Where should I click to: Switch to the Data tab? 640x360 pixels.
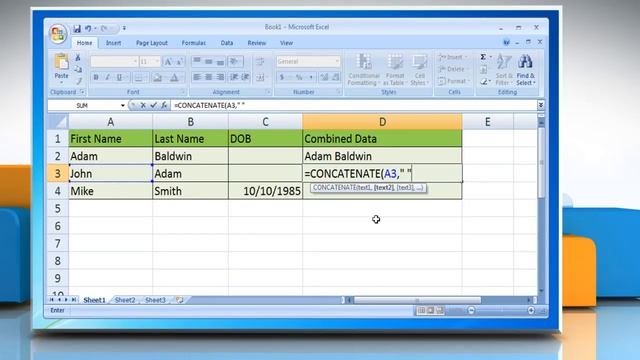coord(227,43)
